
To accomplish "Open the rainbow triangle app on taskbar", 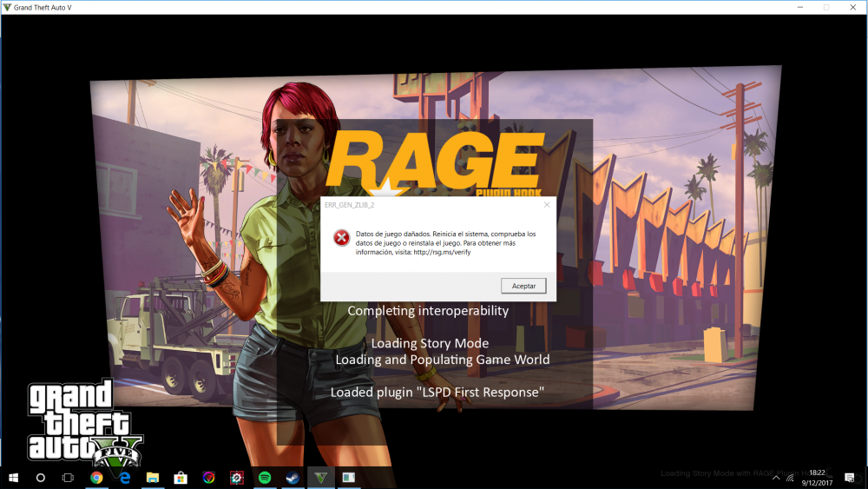I will (x=208, y=478).
